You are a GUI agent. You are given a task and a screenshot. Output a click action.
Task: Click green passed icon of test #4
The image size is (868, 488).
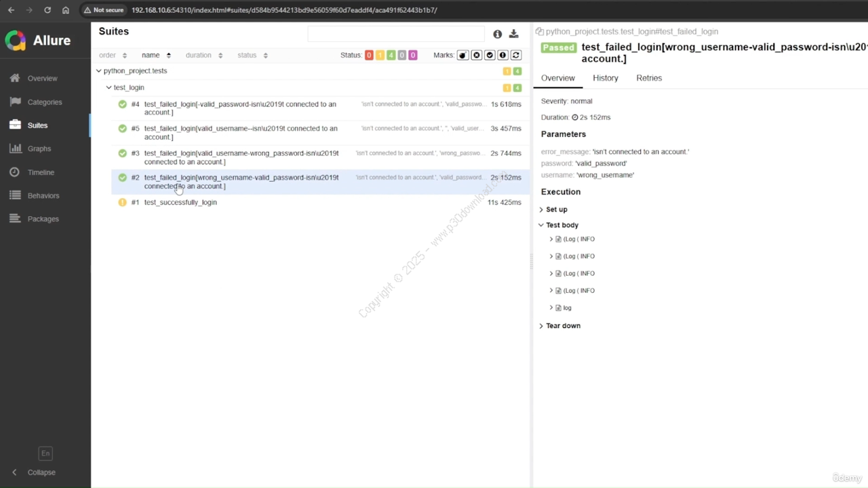click(x=123, y=104)
